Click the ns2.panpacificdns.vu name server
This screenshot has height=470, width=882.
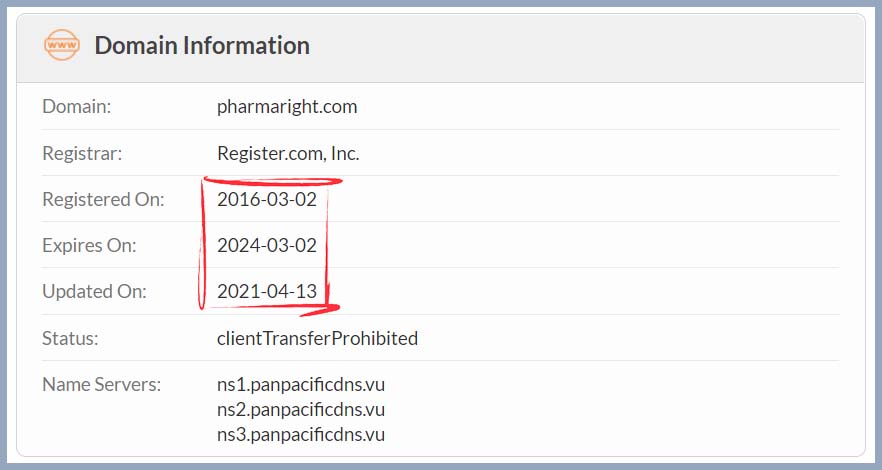pos(301,409)
